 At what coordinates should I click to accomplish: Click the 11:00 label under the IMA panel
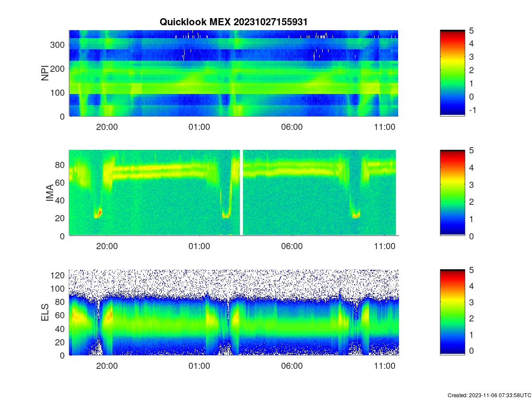pyautogui.click(x=385, y=246)
